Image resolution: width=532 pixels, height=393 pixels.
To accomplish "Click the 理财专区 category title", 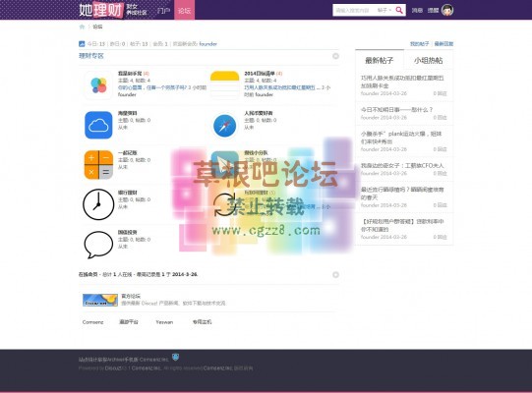I will click(90, 56).
